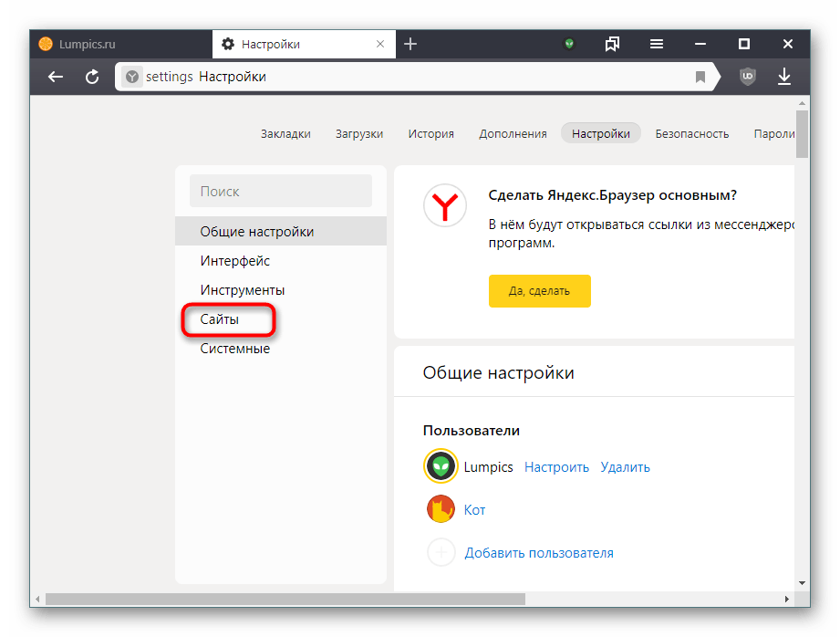840x637 pixels.
Task: Click the scroll right arrow
Action: click(x=786, y=599)
